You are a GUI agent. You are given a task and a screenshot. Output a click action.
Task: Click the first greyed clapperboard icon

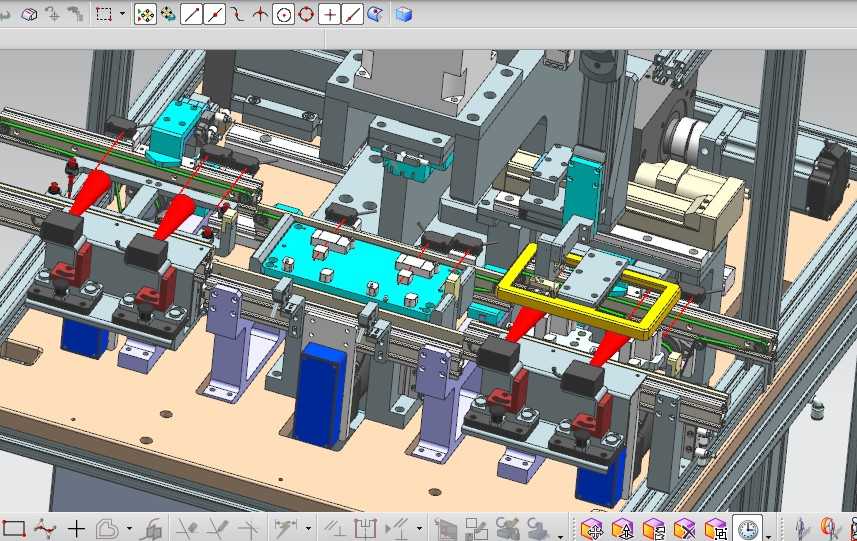(x=445, y=529)
